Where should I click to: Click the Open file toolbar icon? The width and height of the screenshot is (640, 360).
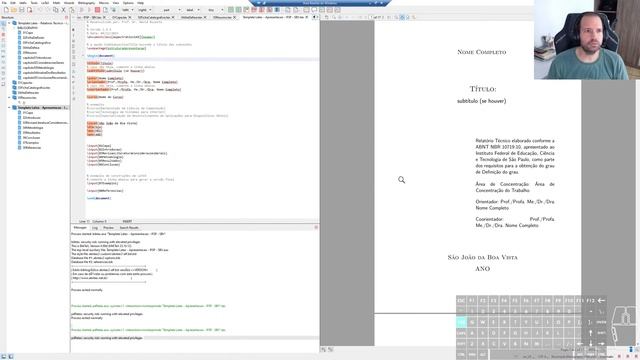14,10
